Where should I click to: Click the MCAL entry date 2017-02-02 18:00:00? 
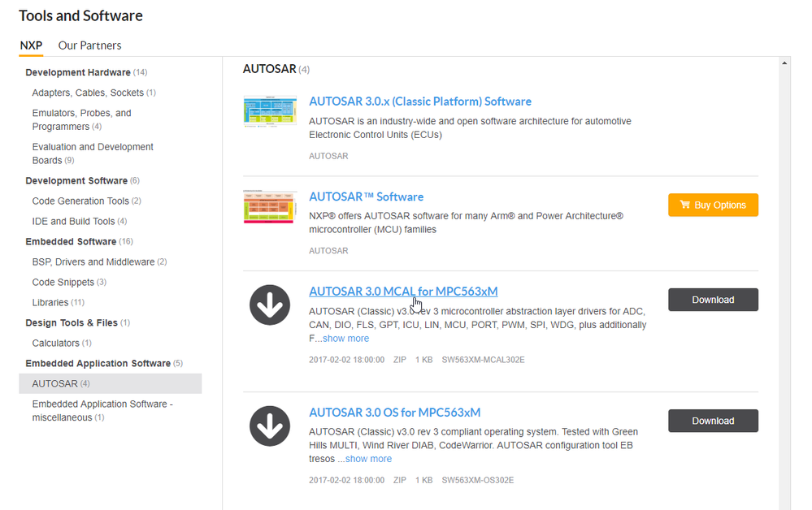click(x=346, y=360)
